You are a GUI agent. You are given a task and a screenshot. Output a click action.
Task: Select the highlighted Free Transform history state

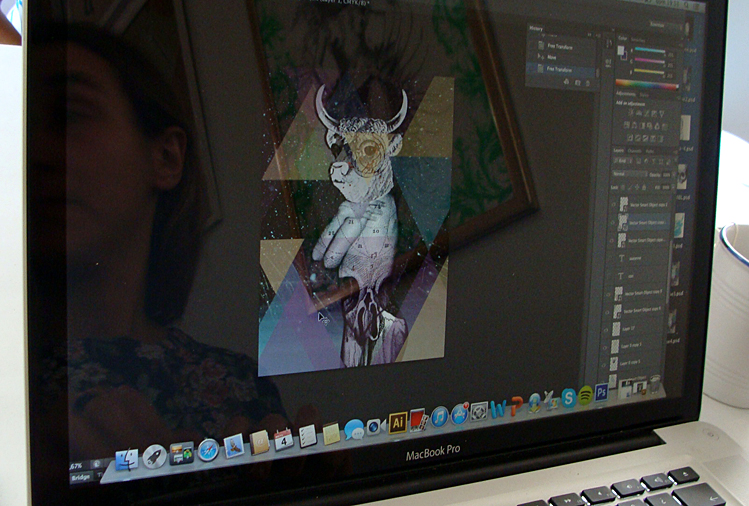point(561,70)
